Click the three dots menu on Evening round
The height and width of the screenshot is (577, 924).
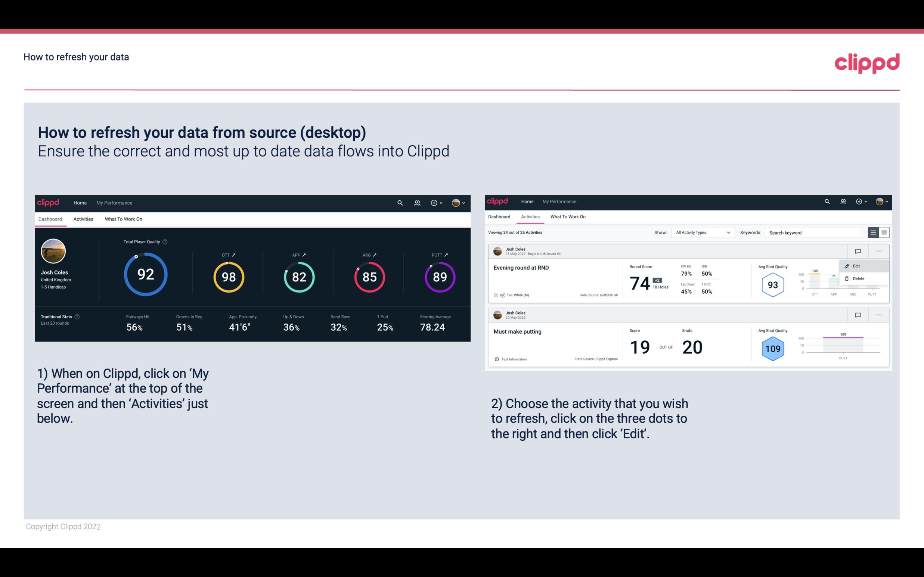(x=879, y=250)
